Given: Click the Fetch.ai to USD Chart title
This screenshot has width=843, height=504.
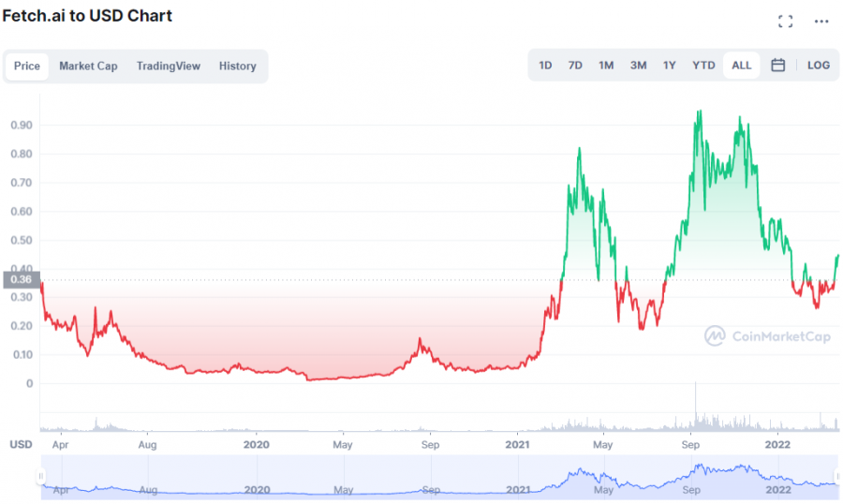Looking at the screenshot, I should click(x=87, y=16).
